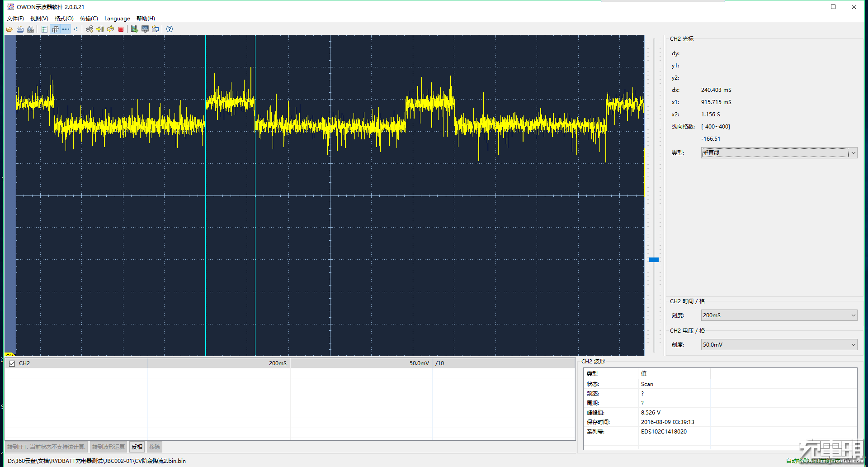Toggle the scattered dots display icon

(75, 29)
